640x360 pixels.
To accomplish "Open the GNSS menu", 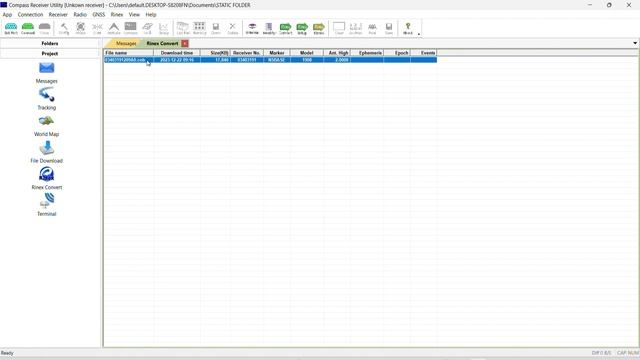I will click(98, 14).
